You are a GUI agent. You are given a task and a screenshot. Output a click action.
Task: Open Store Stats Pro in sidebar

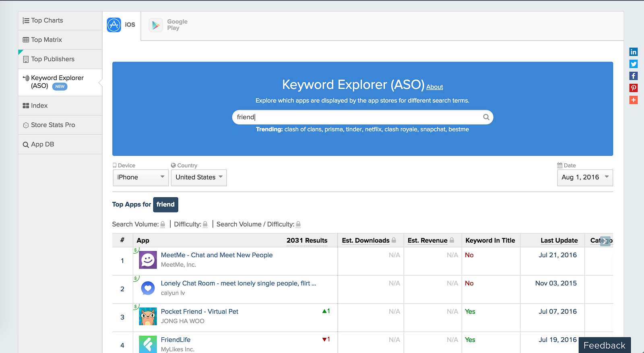[x=60, y=125]
